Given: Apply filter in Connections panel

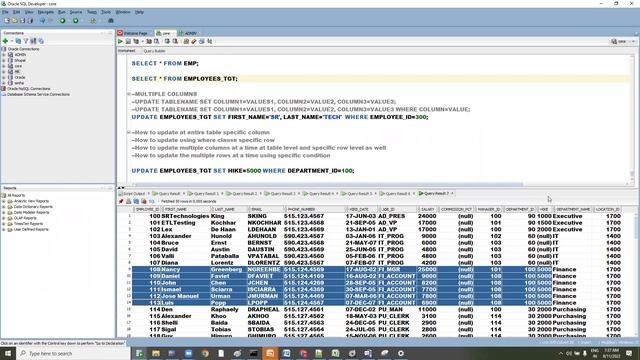Looking at the screenshot, I should (x=26, y=41).
